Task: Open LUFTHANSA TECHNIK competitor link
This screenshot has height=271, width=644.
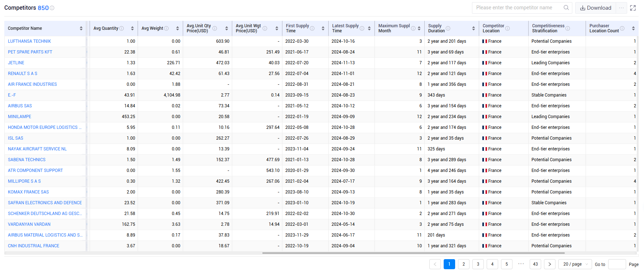Action: (x=29, y=41)
